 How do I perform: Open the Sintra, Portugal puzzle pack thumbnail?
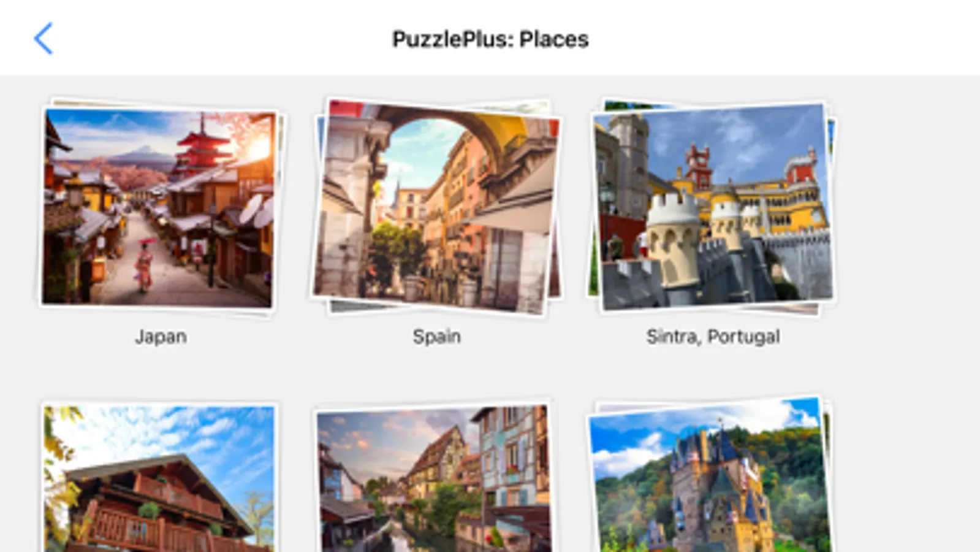[x=713, y=207]
